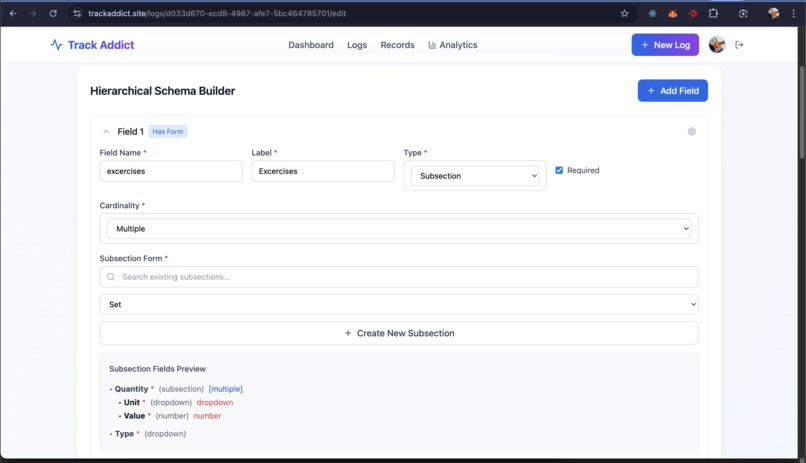Viewport: 806px width, 463px height.
Task: Click the Track Addict logo
Action: click(92, 45)
